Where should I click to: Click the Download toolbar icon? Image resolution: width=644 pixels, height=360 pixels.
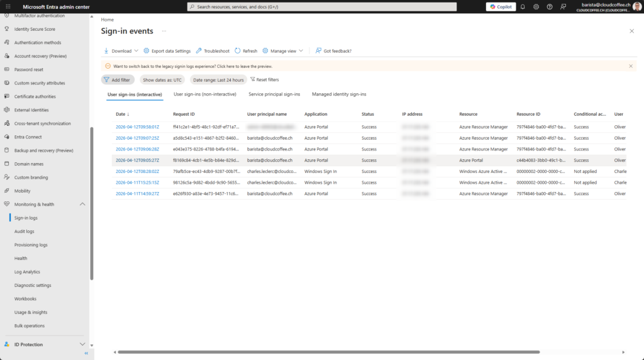click(x=106, y=50)
